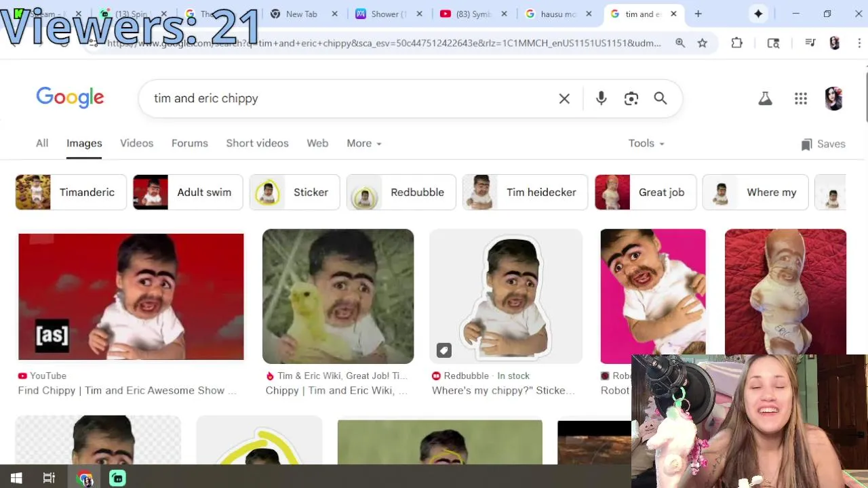This screenshot has width=868, height=488.
Task: Open the YouTube source label
Action: click(42, 375)
